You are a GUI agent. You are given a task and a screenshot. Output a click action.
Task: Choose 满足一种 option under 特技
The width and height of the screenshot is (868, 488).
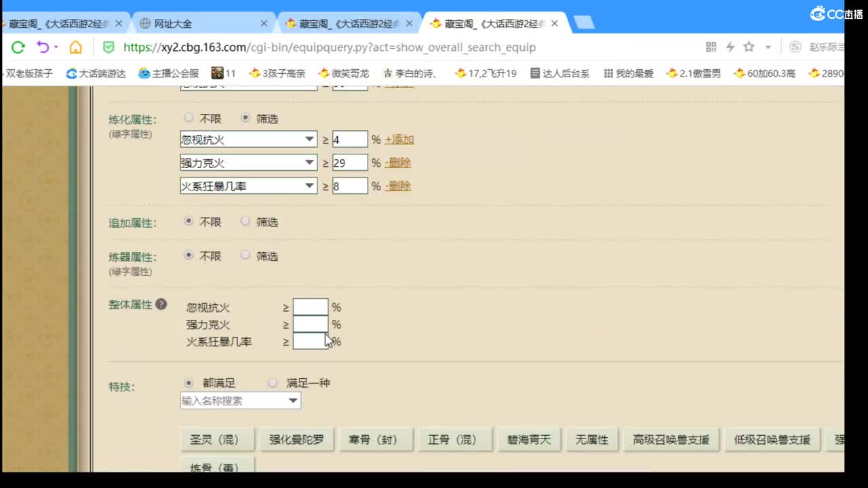(x=272, y=382)
